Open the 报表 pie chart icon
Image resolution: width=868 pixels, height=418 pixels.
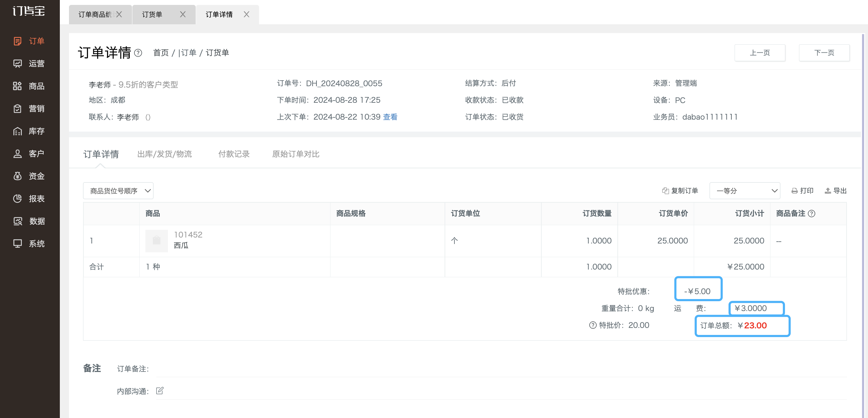click(x=18, y=199)
